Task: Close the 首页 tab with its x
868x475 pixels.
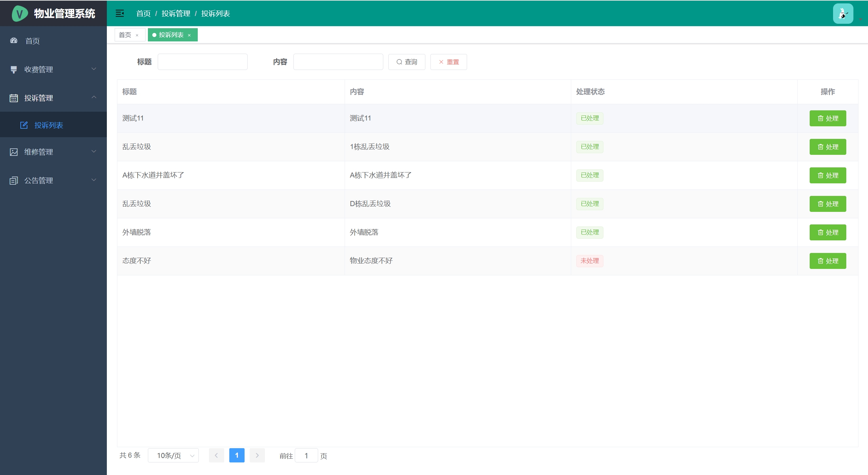Action: pyautogui.click(x=137, y=35)
